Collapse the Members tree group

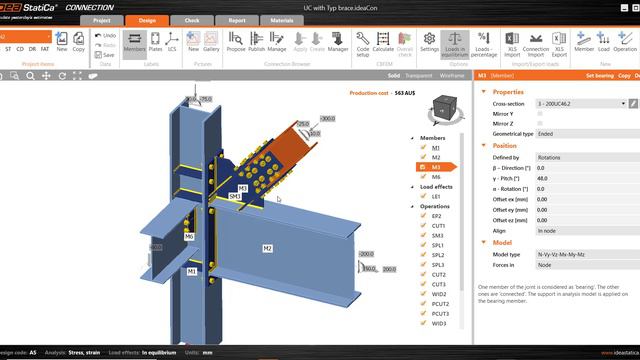[412, 138]
